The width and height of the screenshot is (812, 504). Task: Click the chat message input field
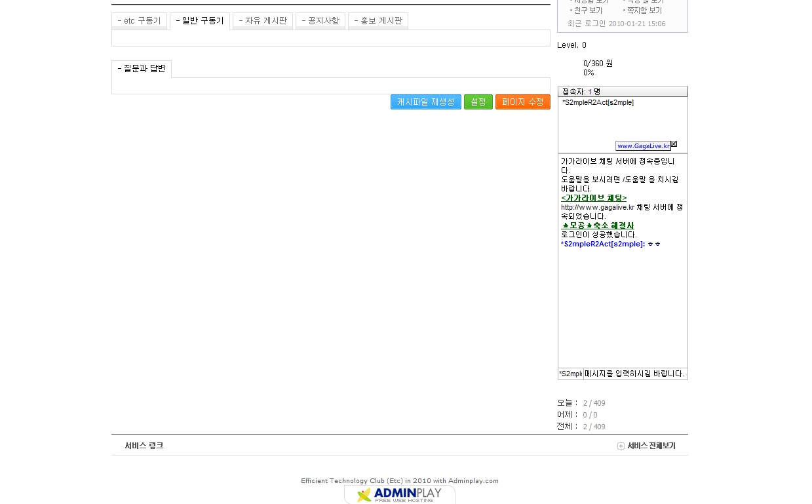click(x=634, y=374)
